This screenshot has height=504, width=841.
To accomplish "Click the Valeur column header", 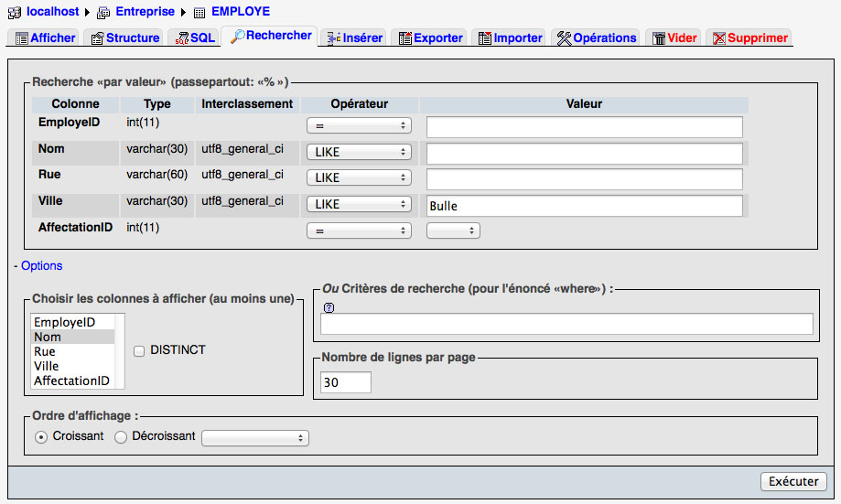I will tap(584, 104).
